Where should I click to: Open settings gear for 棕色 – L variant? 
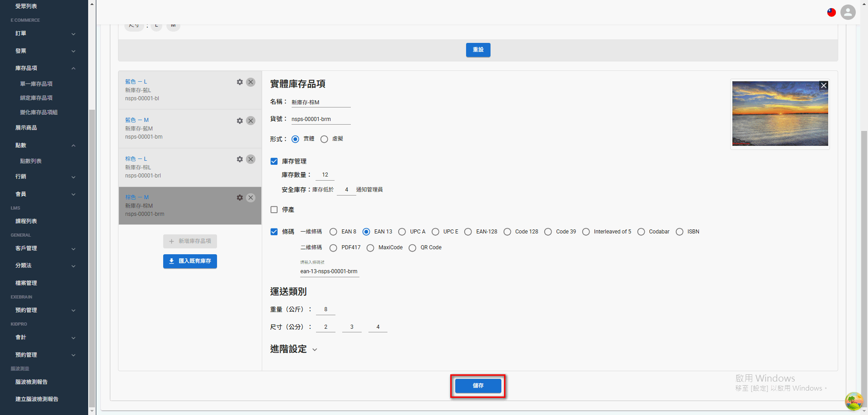point(240,159)
